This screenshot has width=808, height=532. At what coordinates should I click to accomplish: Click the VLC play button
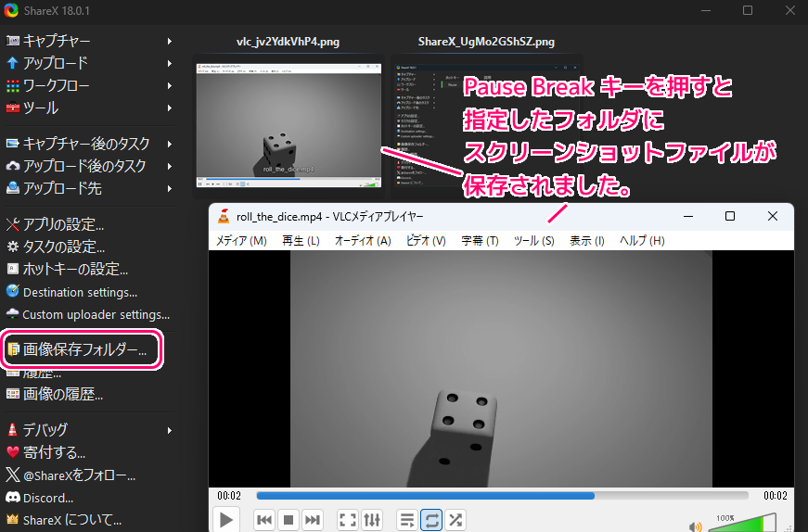[226, 519]
